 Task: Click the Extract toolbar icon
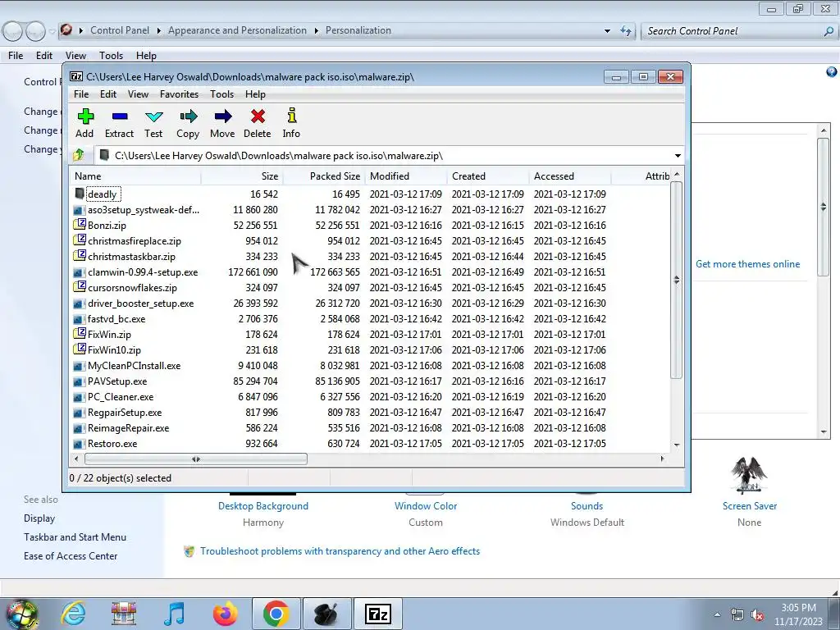click(x=120, y=116)
